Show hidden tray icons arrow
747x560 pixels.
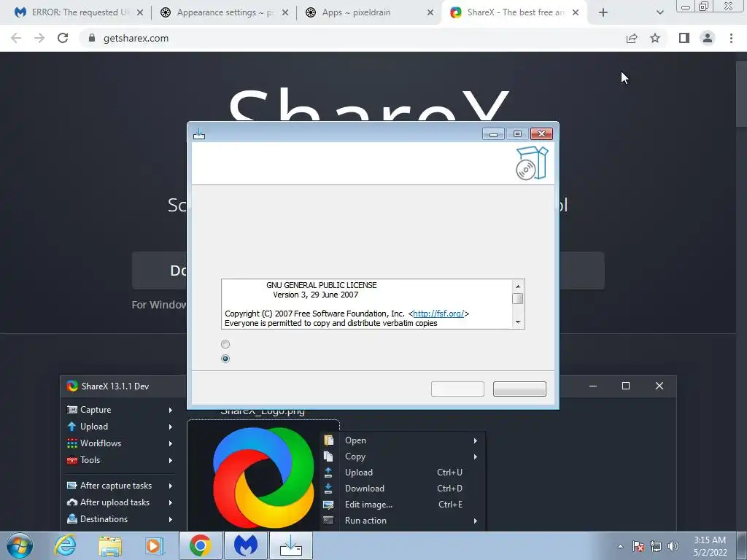(620, 546)
